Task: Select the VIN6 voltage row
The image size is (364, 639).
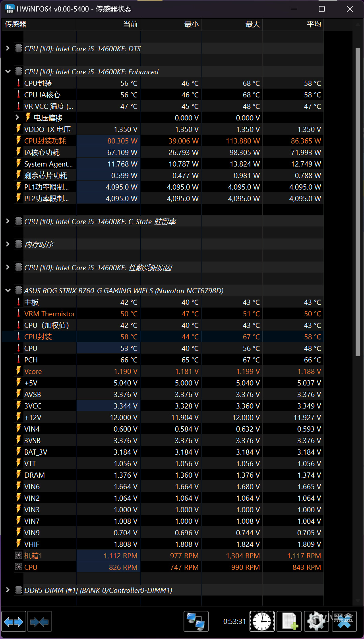Action: tap(163, 486)
